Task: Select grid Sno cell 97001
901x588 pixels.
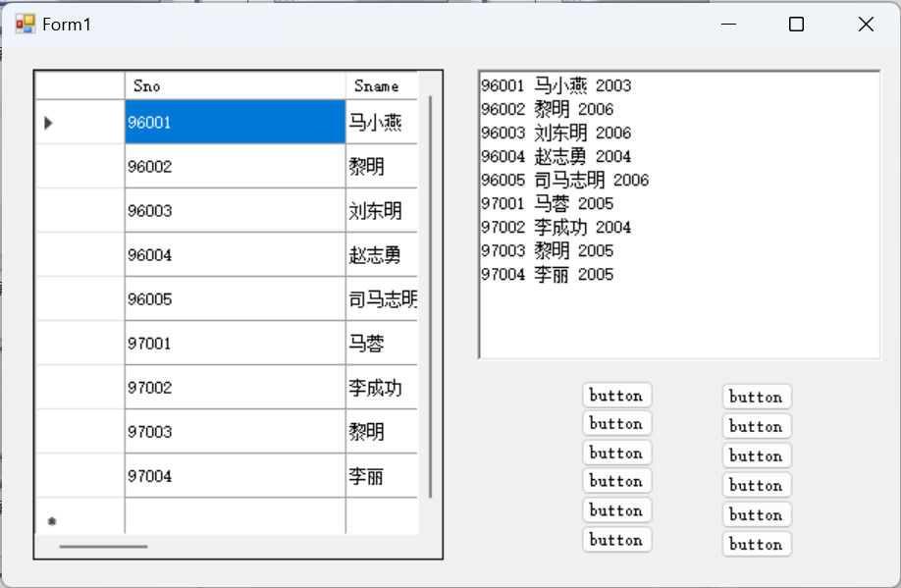Action: coord(235,344)
